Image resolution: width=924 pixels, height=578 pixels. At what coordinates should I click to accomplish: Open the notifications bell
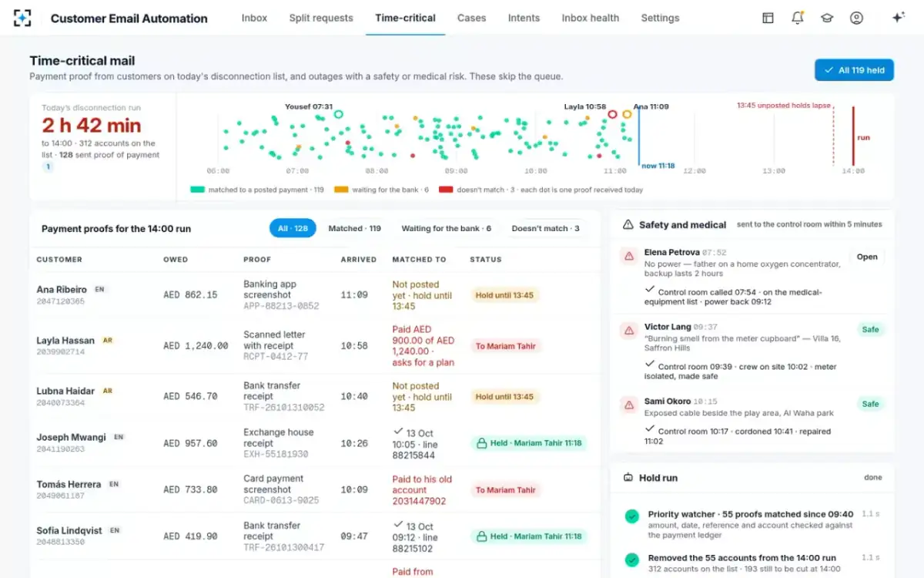[x=798, y=18]
